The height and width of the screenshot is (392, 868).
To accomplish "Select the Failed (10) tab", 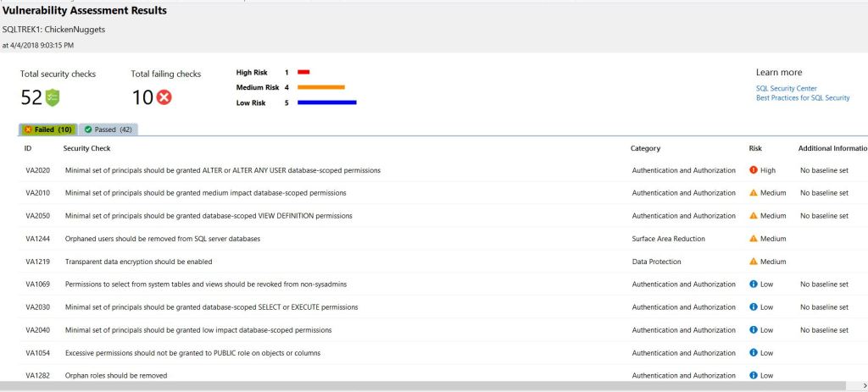I will [47, 130].
